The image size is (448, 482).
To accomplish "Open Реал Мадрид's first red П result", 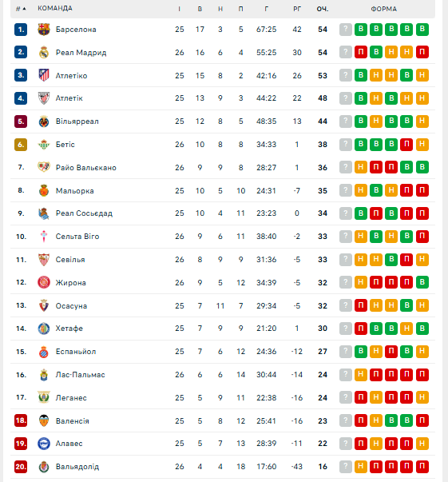I will 361,52.
